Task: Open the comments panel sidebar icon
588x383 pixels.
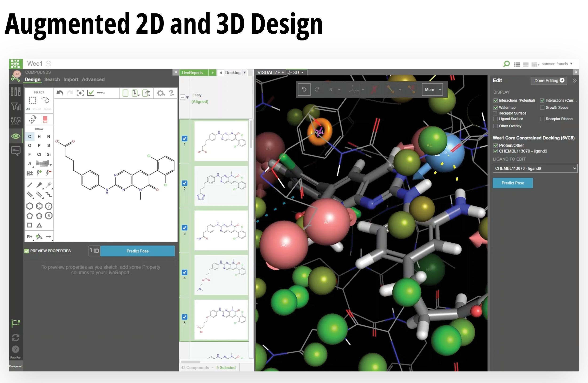Action: click(16, 151)
